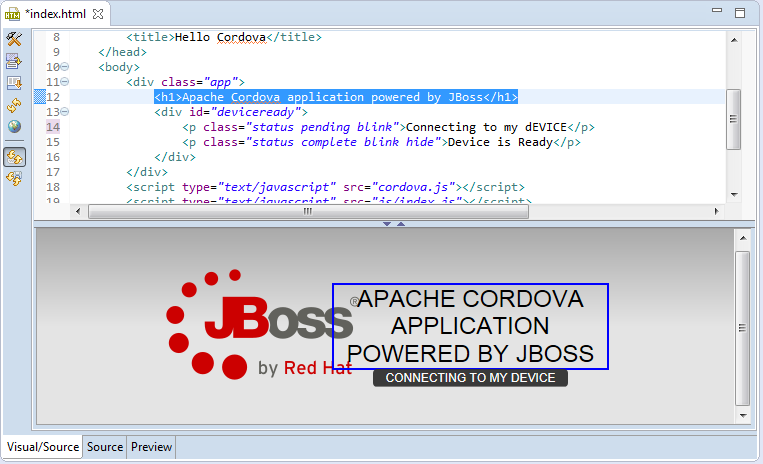The width and height of the screenshot is (763, 464).
Task: Click the Device is Ready paragraph line
Action: point(382,142)
